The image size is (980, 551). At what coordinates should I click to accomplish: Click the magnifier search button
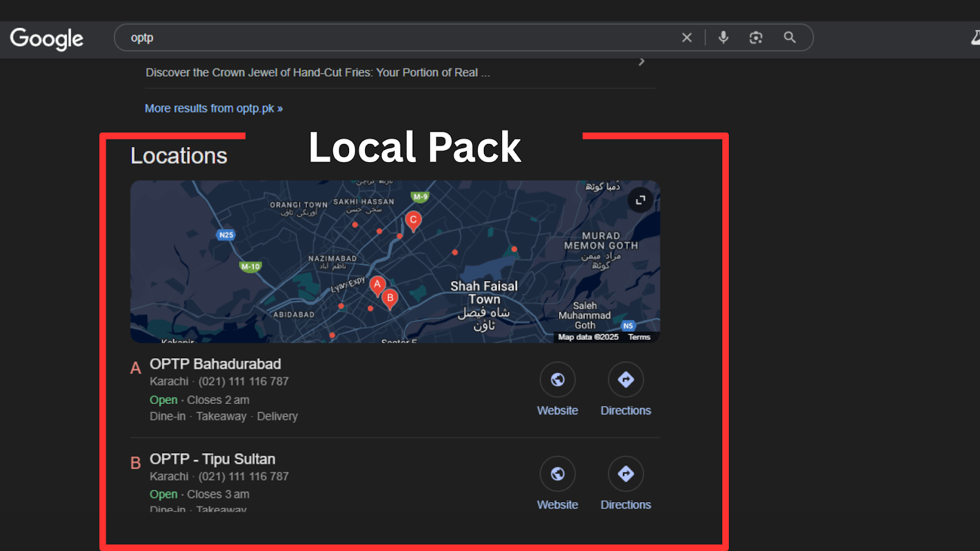pyautogui.click(x=790, y=37)
